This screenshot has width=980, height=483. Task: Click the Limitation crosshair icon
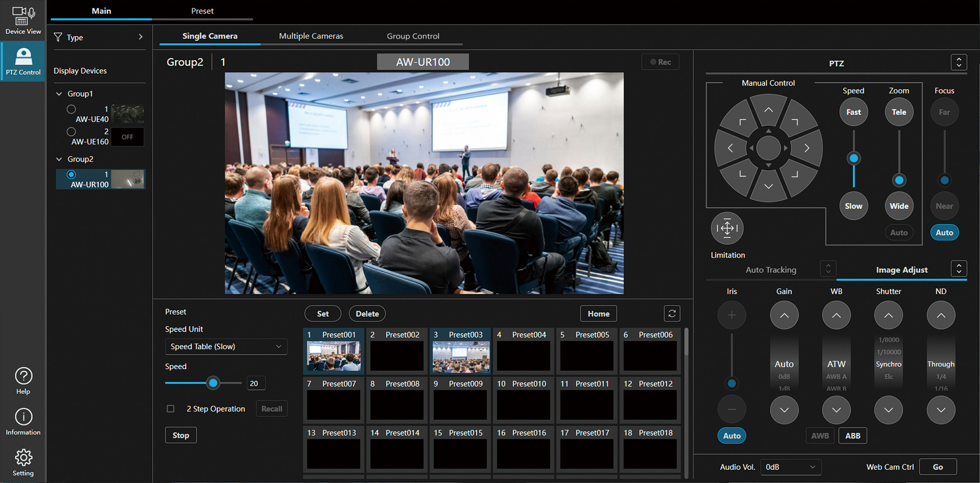(x=727, y=228)
